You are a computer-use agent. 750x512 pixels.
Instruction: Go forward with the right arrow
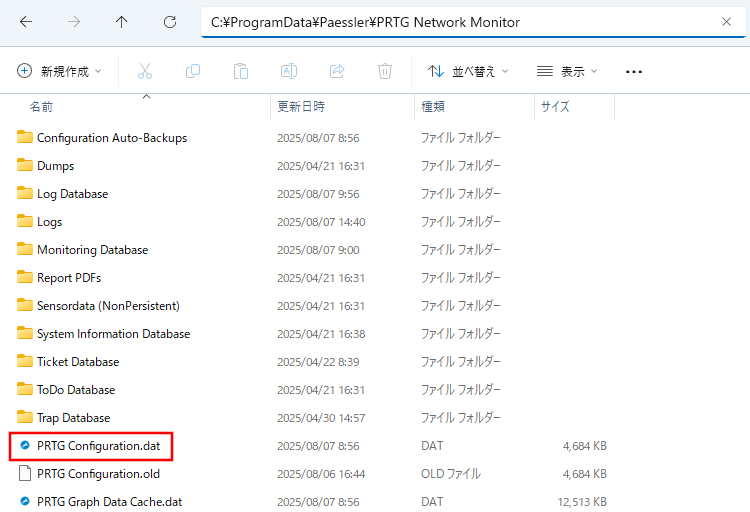coord(74,22)
